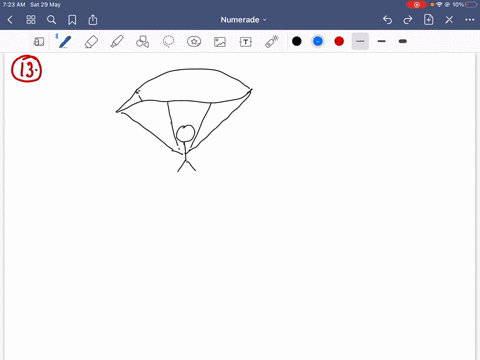Close editing mode with the X icon

(x=449, y=20)
